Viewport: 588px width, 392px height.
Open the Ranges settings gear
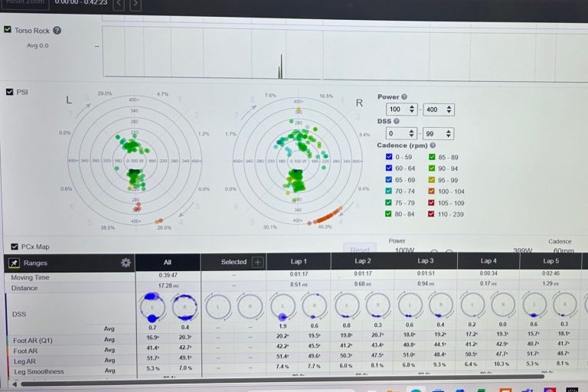pos(126,263)
